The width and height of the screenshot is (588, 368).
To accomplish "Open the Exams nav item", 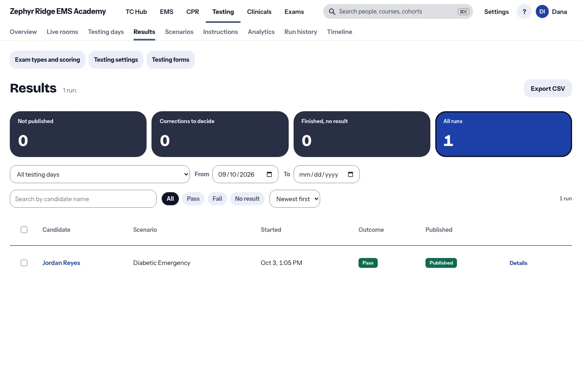I will [x=294, y=12].
